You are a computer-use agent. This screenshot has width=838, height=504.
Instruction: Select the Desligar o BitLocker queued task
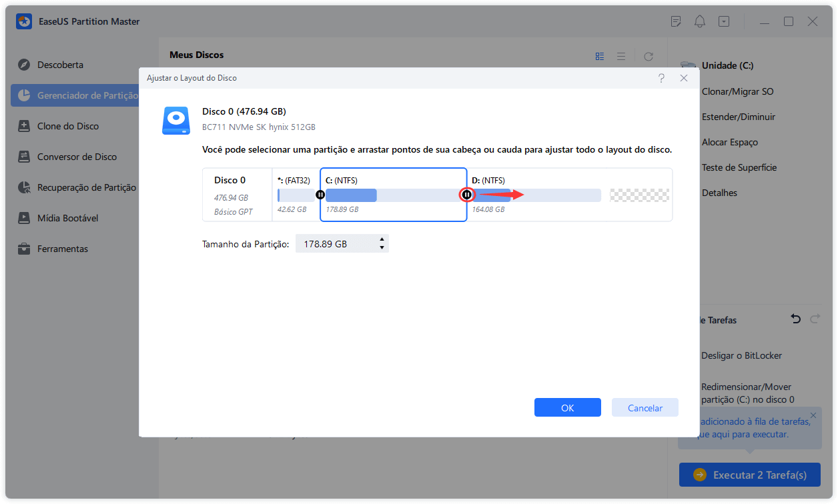point(741,355)
